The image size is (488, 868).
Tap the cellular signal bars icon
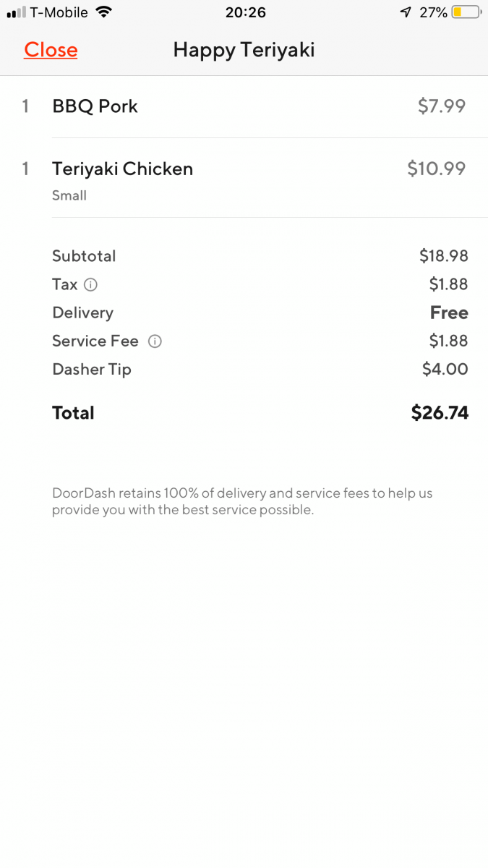point(16,13)
